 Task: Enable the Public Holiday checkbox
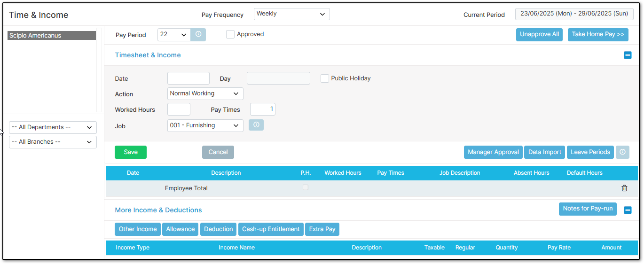[x=325, y=78]
